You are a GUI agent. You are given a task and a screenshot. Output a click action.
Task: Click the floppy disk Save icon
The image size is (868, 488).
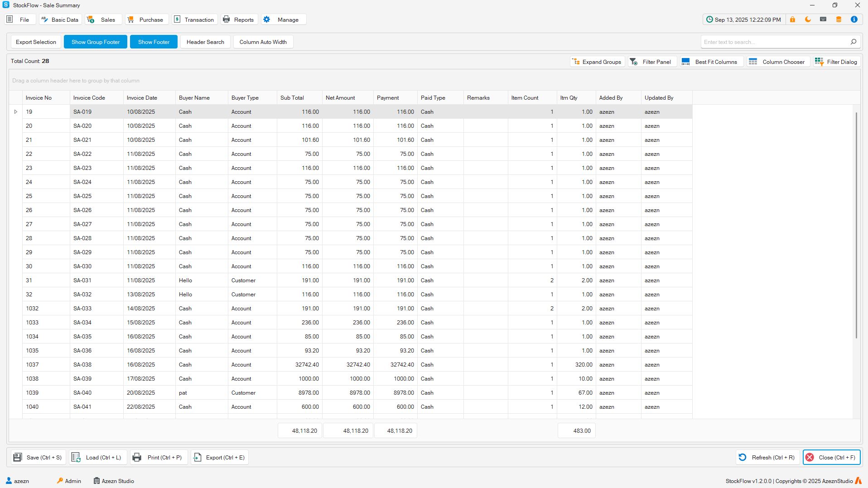click(18, 457)
